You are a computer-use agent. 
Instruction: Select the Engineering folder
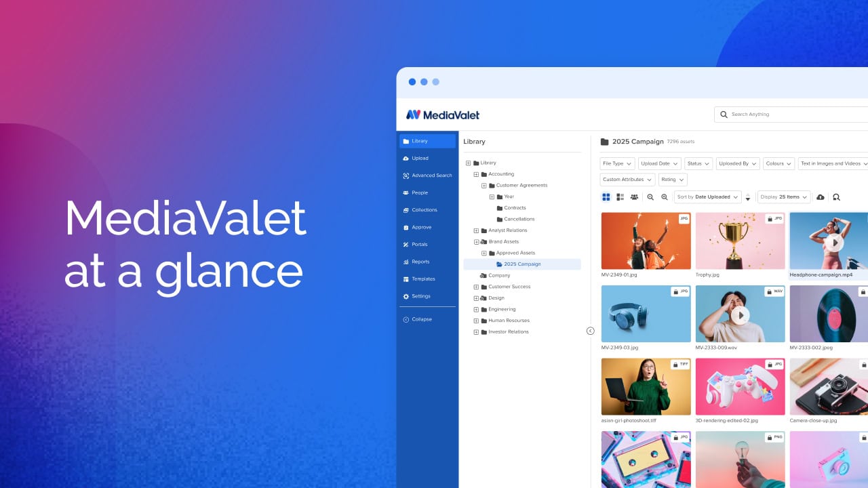498,309
